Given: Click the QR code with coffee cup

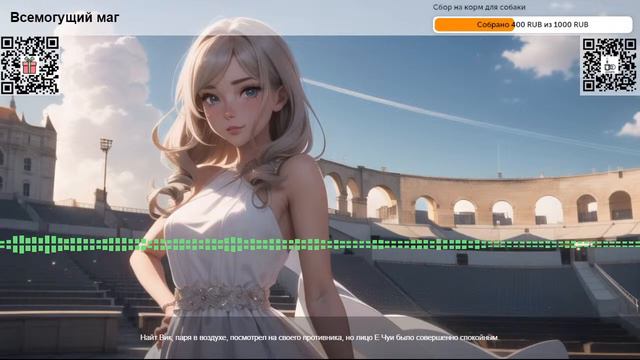Looking at the screenshot, I should [x=609, y=65].
